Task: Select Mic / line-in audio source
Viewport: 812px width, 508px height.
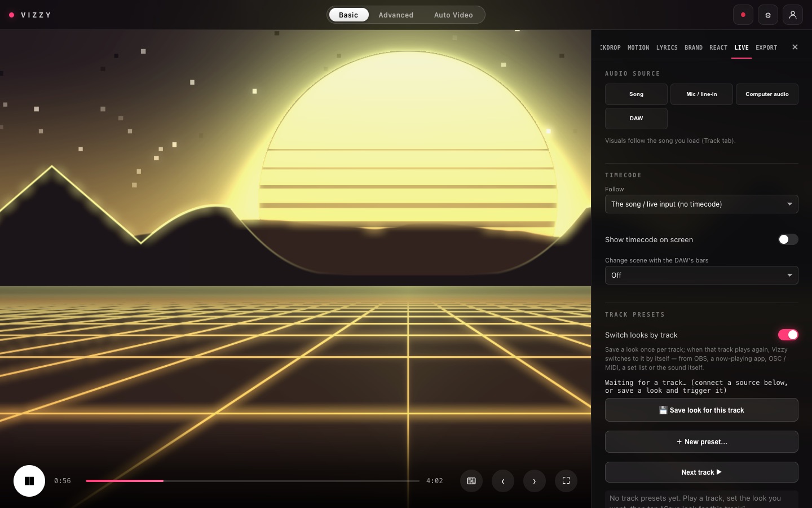Action: click(x=701, y=94)
